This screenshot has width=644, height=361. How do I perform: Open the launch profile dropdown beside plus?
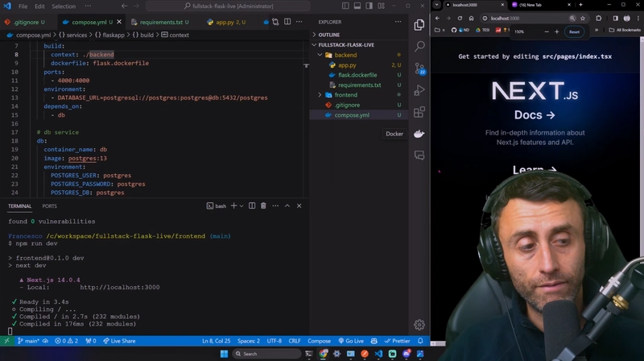[242, 205]
